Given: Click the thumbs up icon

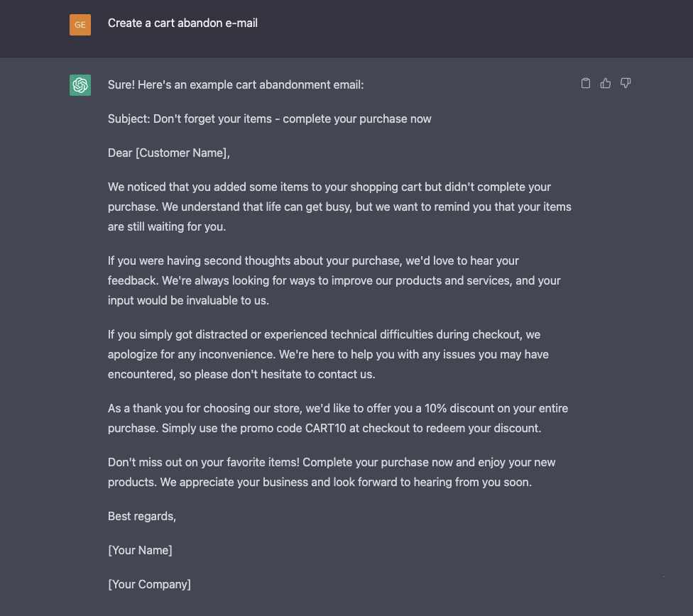Looking at the screenshot, I should tap(606, 83).
